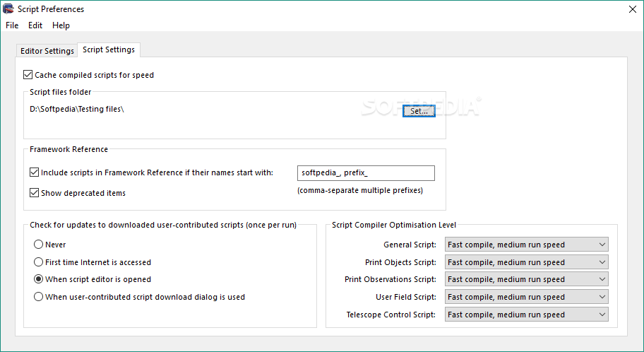This screenshot has height=352, width=644.
Task: Open the Print Observations Script dropdown
Action: (527, 279)
